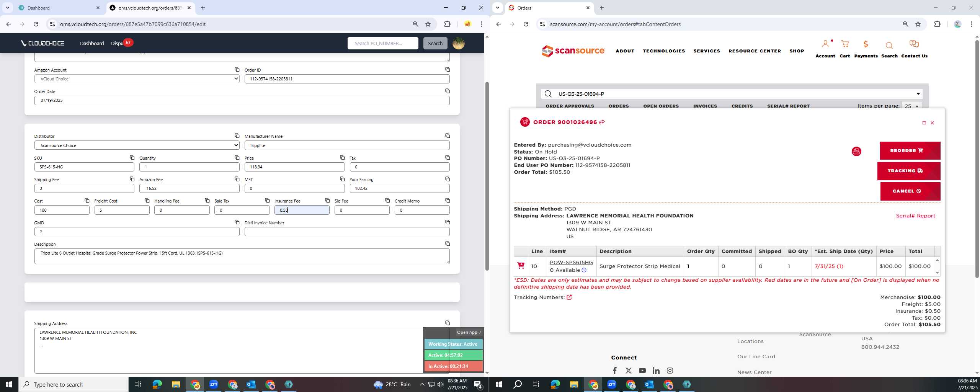This screenshot has width=980, height=392.
Task: Click the Cancel order button
Action: pos(910,191)
